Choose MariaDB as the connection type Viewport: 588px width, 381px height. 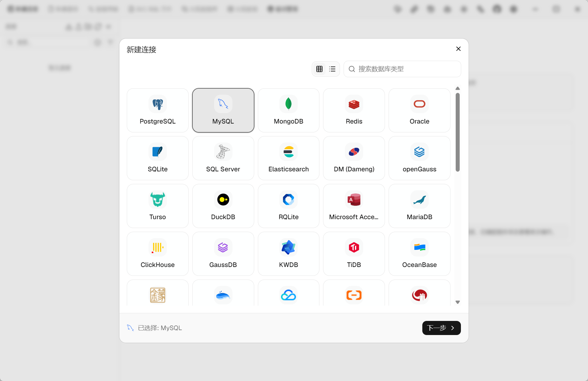tap(420, 206)
